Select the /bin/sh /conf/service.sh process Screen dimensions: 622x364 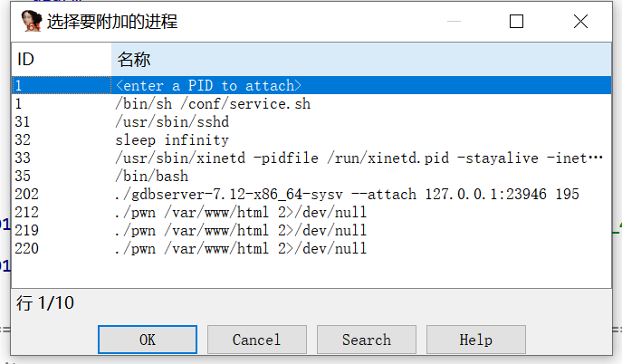311,104
